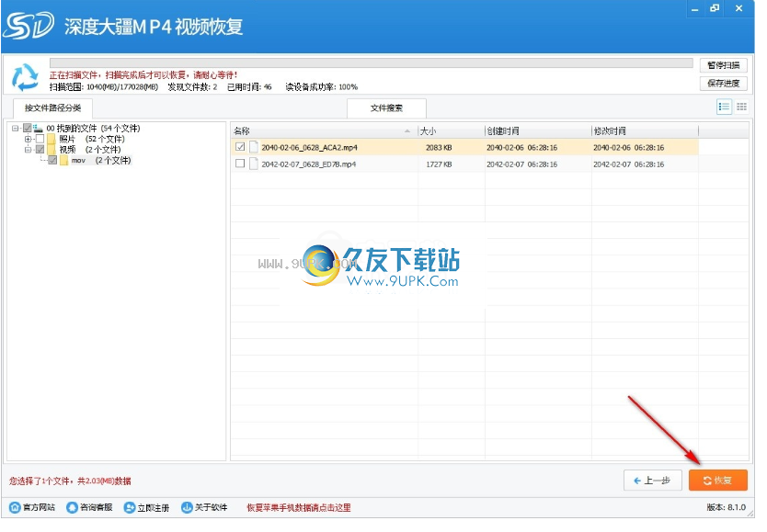767x532 pixels.
Task: Check the 照片 folder checkbox
Action: click(x=40, y=141)
